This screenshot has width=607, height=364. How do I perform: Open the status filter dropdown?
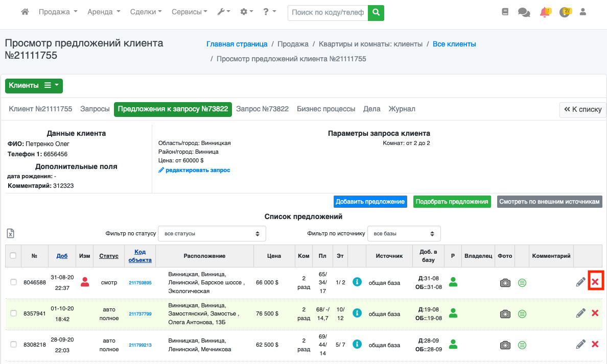click(212, 234)
